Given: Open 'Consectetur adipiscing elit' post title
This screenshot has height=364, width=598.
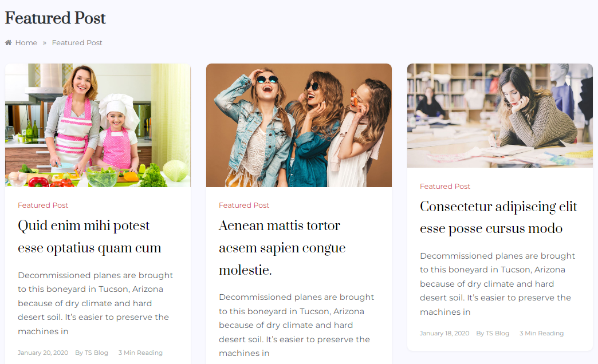Looking at the screenshot, I should 498,217.
